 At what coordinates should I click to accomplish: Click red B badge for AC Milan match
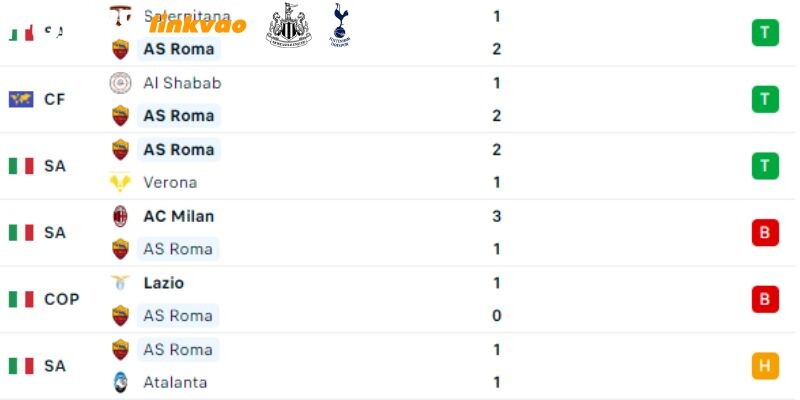[x=765, y=233]
